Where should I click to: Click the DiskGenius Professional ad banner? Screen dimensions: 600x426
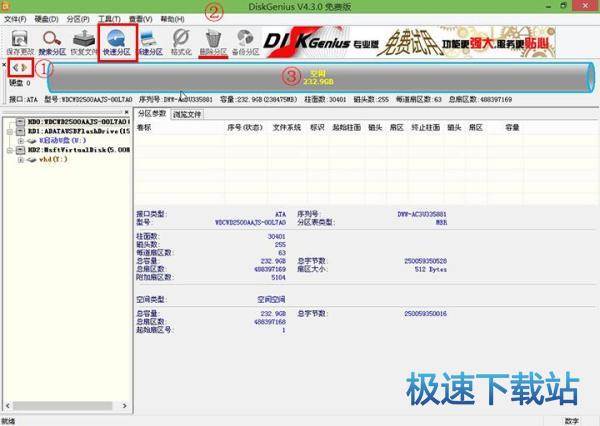tap(409, 42)
